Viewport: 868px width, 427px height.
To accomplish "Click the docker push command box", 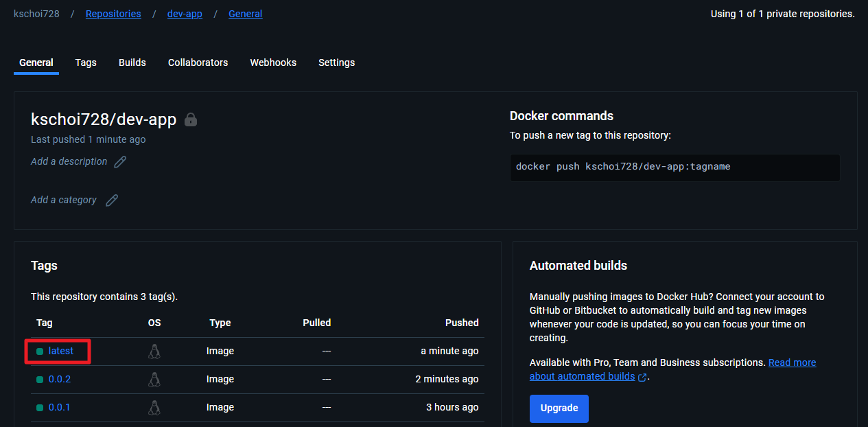I will click(x=675, y=168).
